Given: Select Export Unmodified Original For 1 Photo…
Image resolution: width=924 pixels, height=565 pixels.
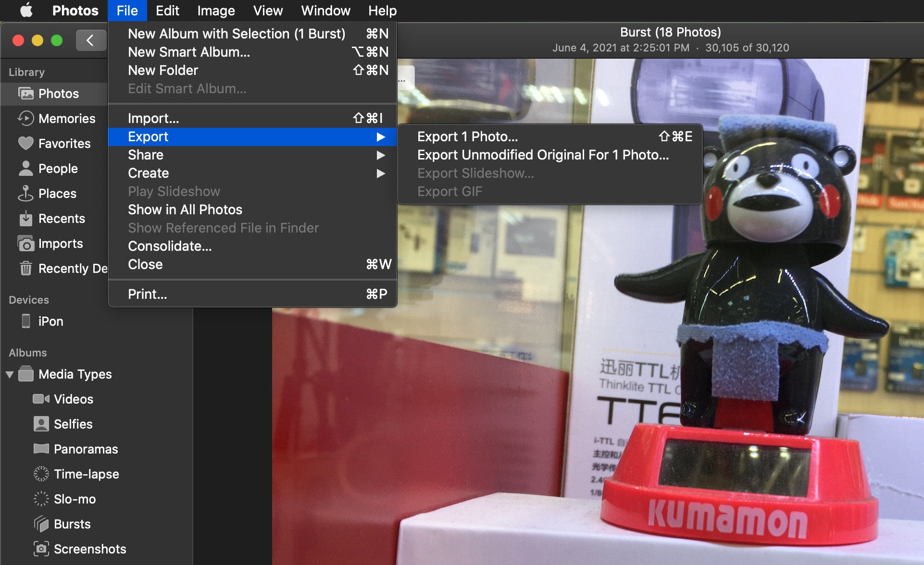Looking at the screenshot, I should tap(550, 155).
